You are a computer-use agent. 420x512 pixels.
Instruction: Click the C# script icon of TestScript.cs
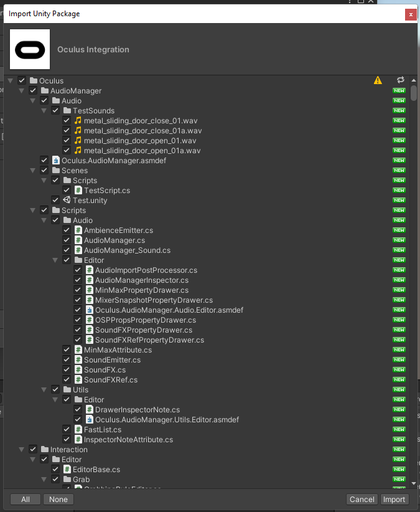click(78, 191)
